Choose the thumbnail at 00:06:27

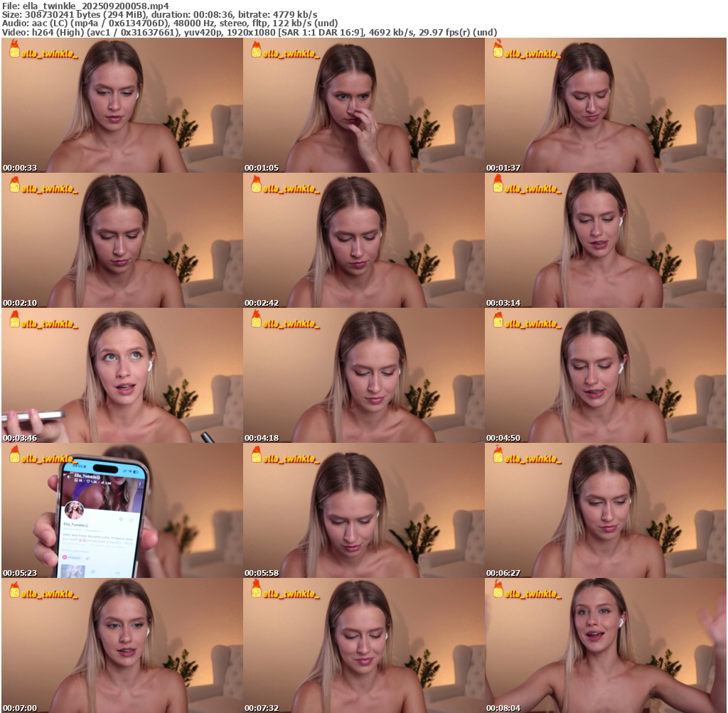point(606,510)
